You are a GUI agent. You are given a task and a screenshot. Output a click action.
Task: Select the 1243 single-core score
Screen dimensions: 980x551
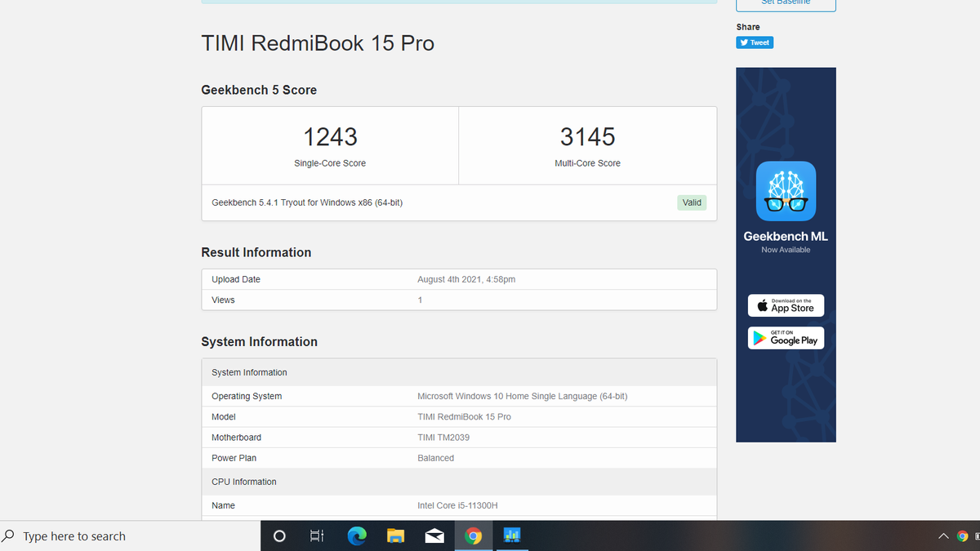(x=330, y=136)
